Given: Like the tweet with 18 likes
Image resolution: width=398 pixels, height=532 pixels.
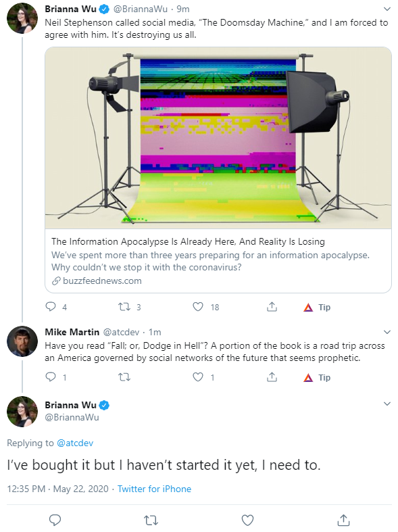Looking at the screenshot, I should pyautogui.click(x=198, y=307).
